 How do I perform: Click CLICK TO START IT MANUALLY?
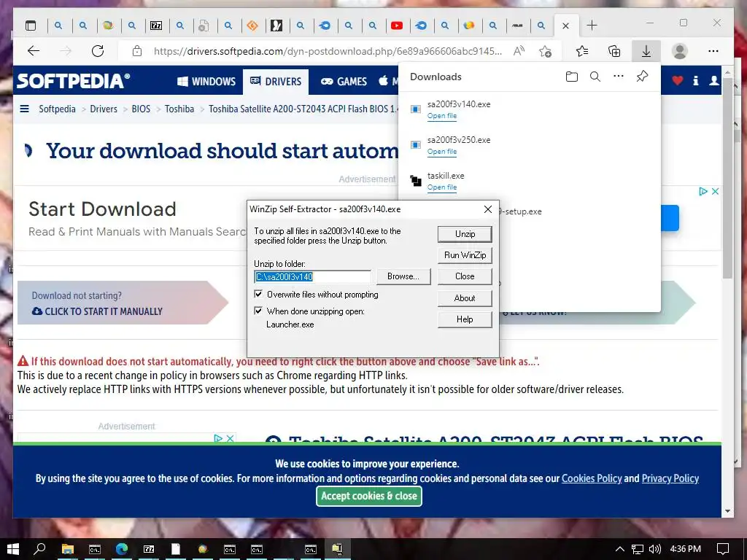[x=97, y=311]
